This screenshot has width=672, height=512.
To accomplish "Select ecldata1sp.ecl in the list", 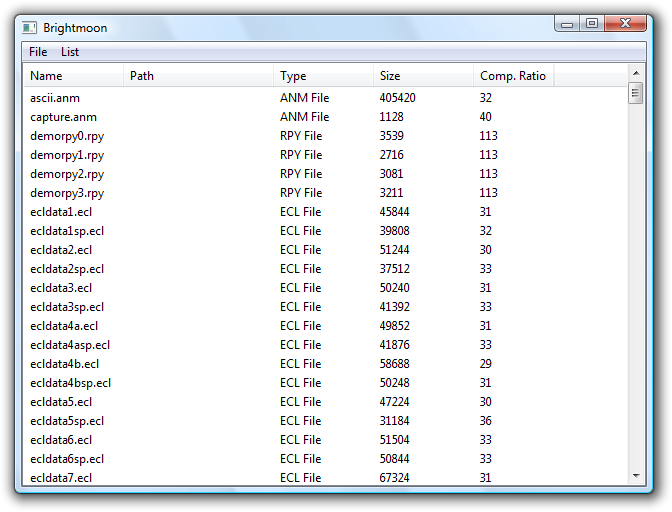I will coord(67,231).
